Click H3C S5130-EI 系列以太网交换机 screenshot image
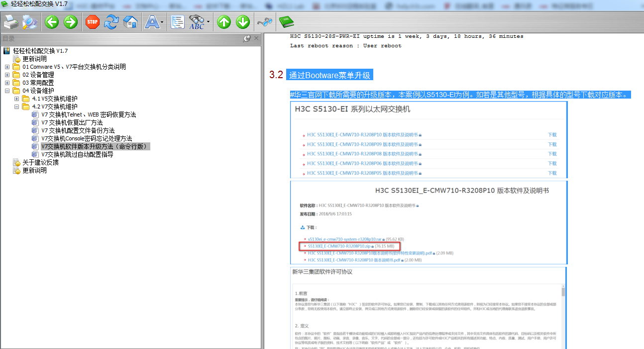644x349 pixels. (x=429, y=140)
